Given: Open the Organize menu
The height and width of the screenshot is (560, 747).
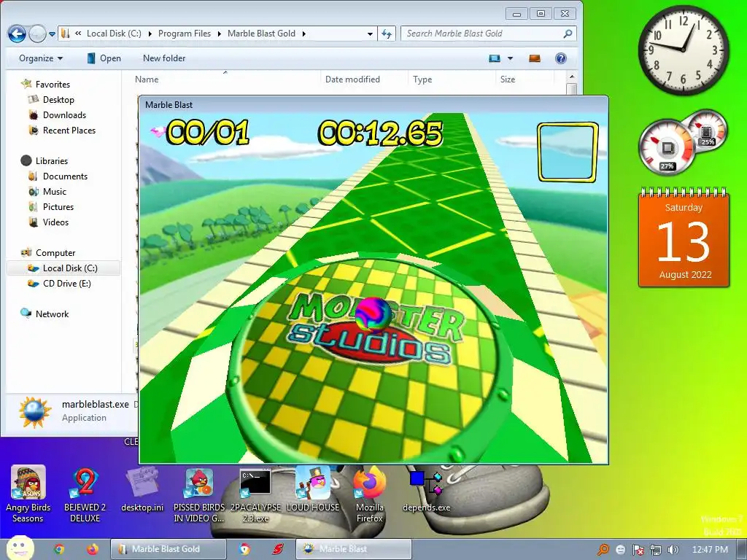Looking at the screenshot, I should click(x=41, y=58).
